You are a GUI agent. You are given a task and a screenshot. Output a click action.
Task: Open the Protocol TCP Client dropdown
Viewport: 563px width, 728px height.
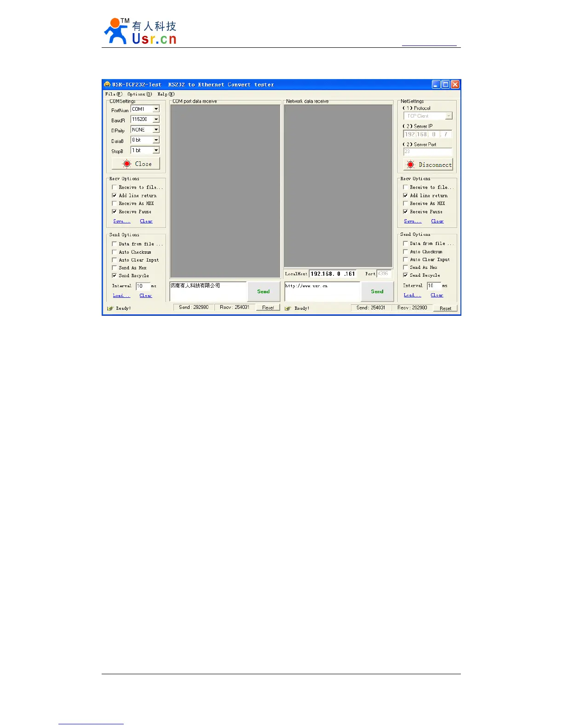(449, 116)
